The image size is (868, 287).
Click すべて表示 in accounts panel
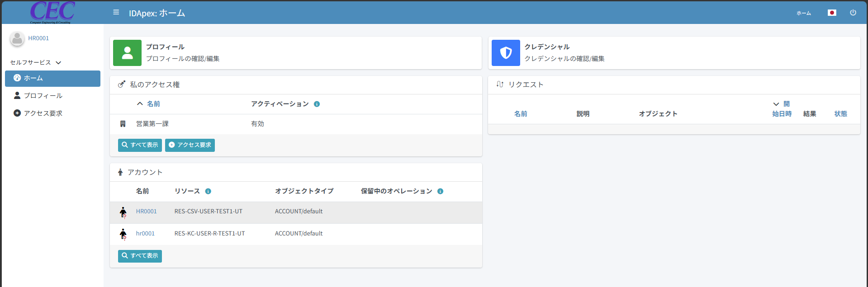tap(140, 256)
